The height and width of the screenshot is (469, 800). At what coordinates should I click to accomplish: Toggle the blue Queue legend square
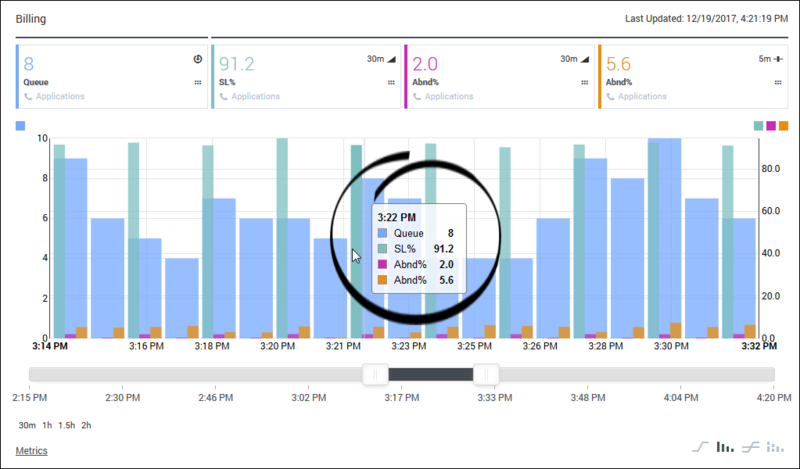click(x=20, y=126)
